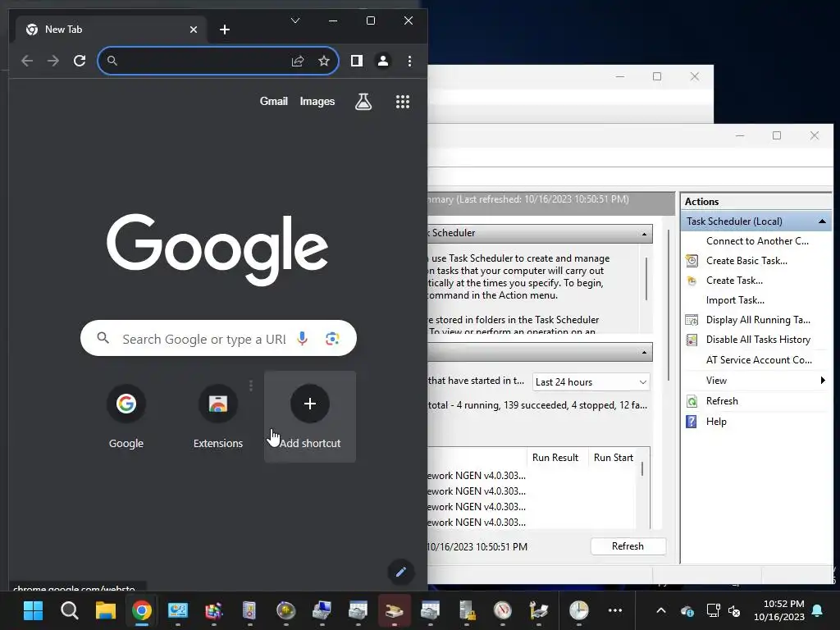Screen dimensions: 840x630
Task: Open Help in the Actions pane
Action: [x=715, y=422]
